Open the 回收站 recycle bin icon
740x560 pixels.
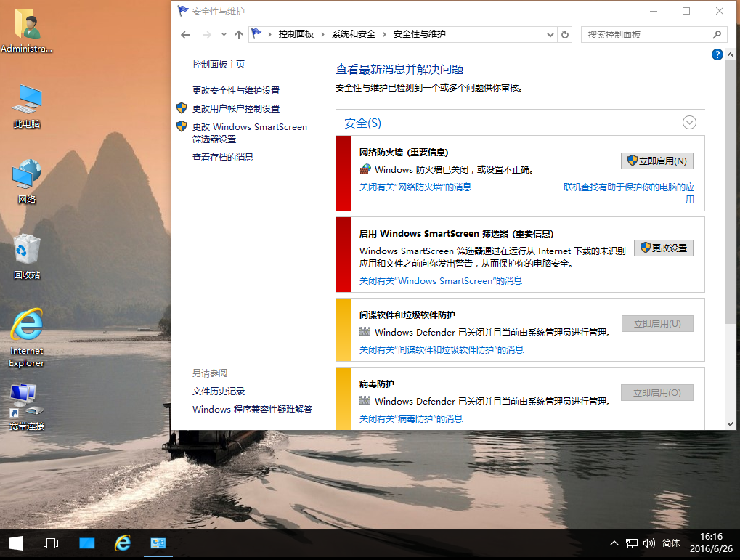click(x=27, y=257)
